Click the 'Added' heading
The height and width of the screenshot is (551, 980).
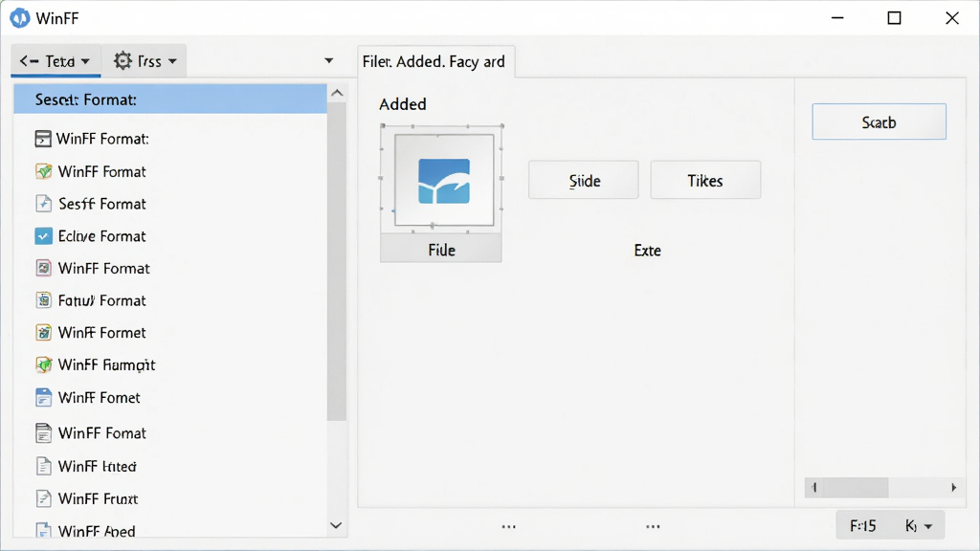403,103
